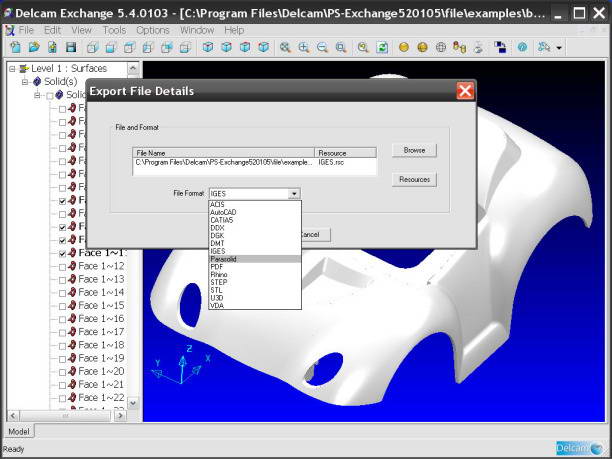
Task: Click the File Name path entry row
Action: (x=224, y=162)
